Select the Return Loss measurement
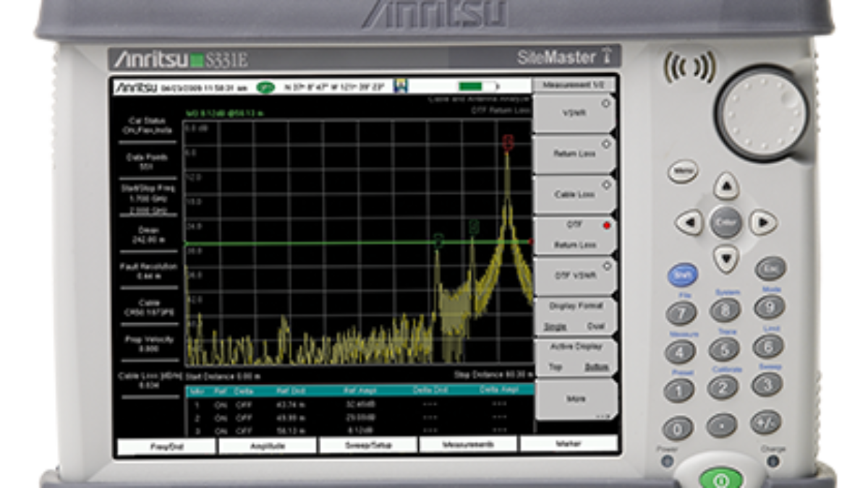Screen dimensions: 868x488 pos(574,153)
